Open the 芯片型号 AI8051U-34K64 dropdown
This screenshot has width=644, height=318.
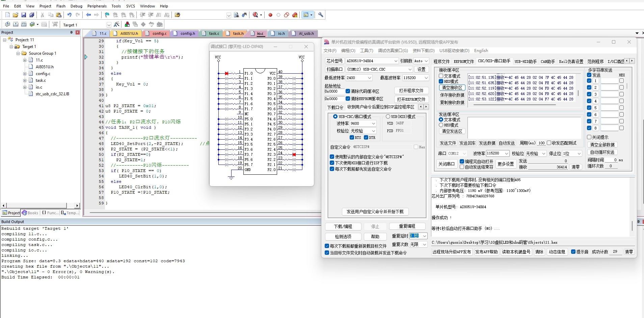click(396, 61)
